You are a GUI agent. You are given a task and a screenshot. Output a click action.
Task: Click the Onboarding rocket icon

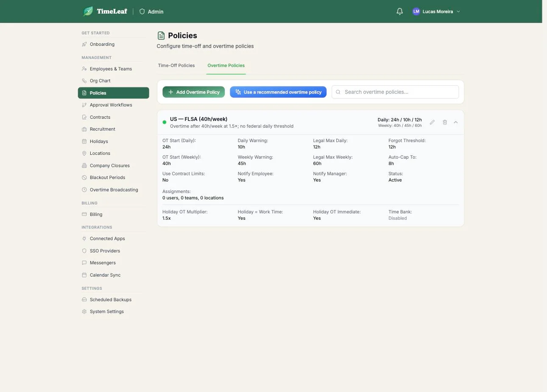point(84,45)
